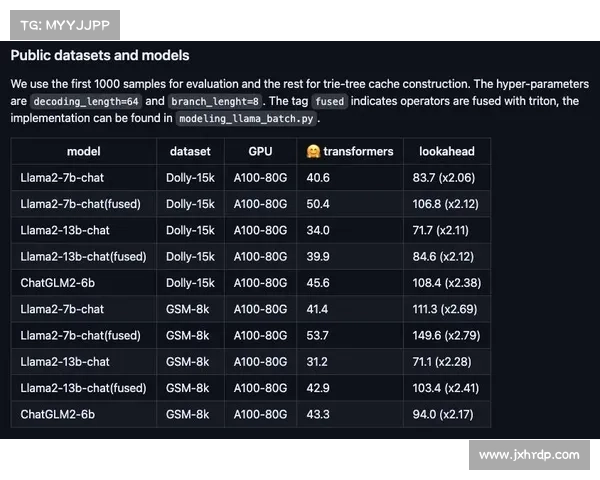Click the model column header
The width and height of the screenshot is (600, 480).
(x=84, y=152)
